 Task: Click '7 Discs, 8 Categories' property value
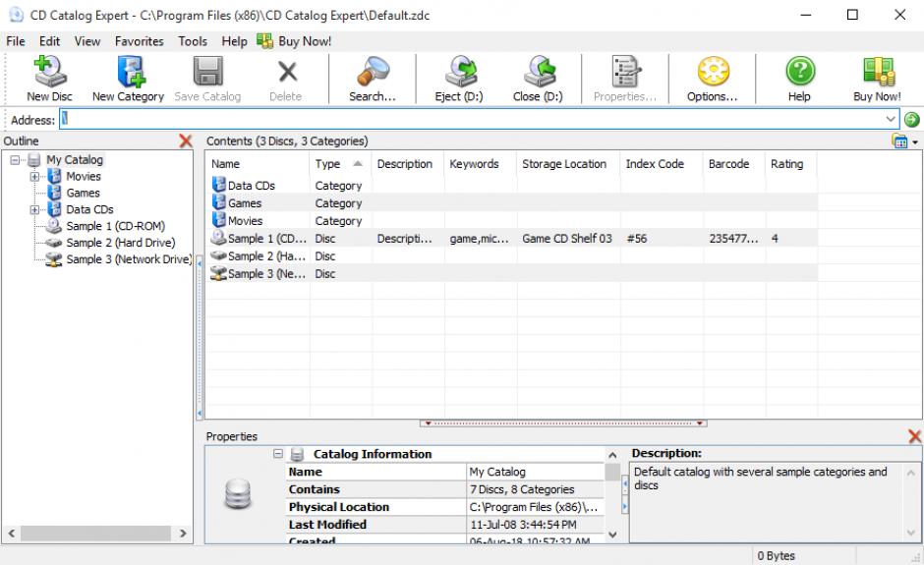point(522,489)
